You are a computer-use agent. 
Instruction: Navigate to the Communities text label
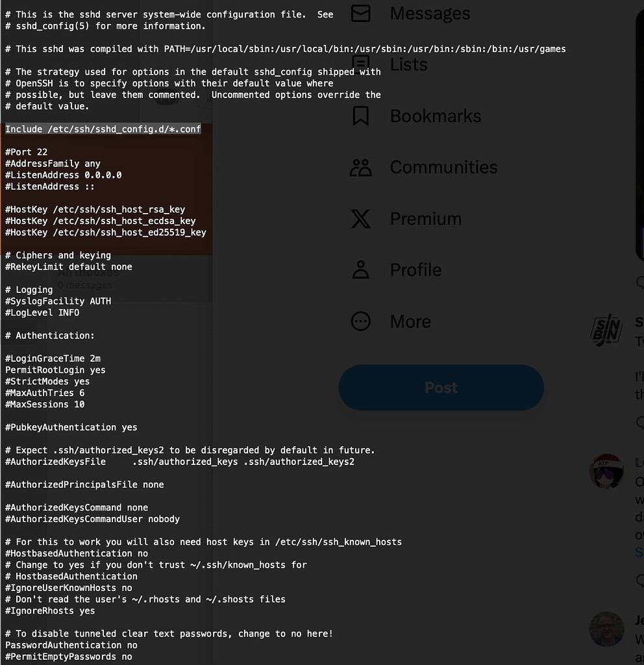click(443, 168)
